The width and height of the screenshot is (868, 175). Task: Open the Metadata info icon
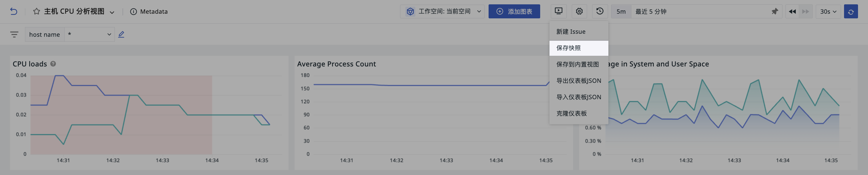133,11
